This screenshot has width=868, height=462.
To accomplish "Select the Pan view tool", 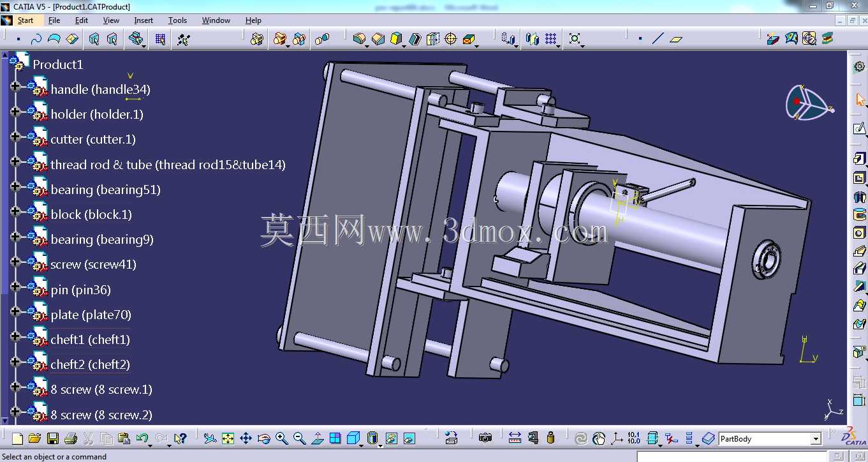I will (x=246, y=438).
